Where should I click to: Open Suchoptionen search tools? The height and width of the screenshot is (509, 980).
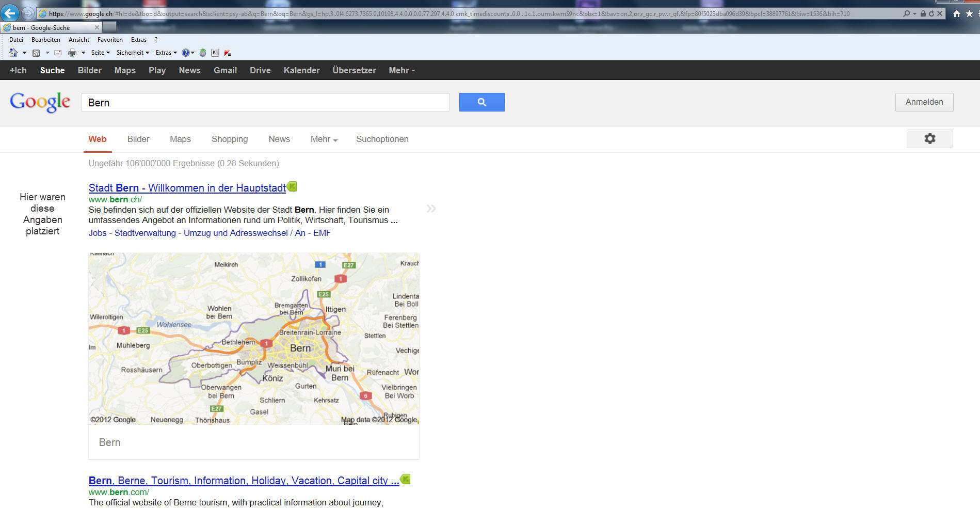click(382, 139)
